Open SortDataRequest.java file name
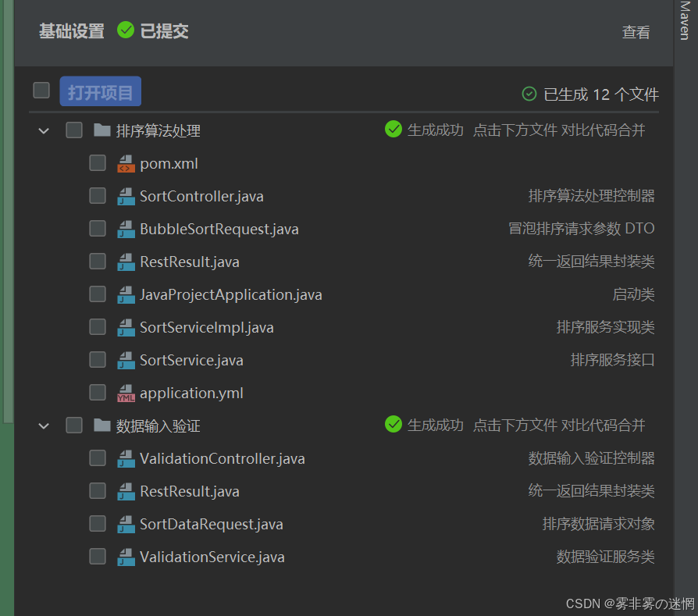Viewport: 698px width, 616px height. tap(212, 525)
